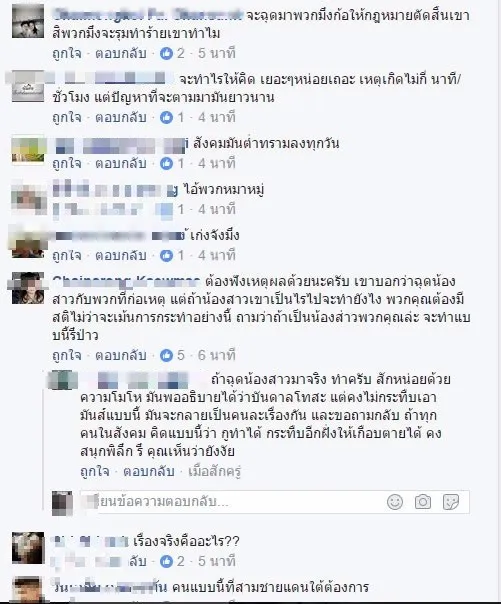Screen dimensions: 501x604
Task: Click 'ตอบกลับ' under the first comment
Action: pyautogui.click(x=121, y=53)
